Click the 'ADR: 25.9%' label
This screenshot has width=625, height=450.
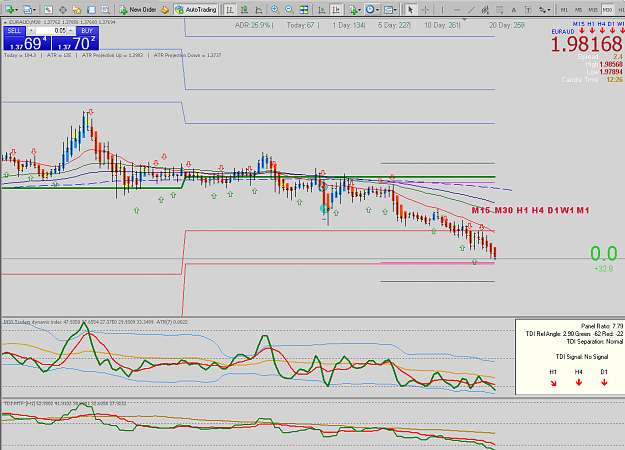pyautogui.click(x=253, y=25)
